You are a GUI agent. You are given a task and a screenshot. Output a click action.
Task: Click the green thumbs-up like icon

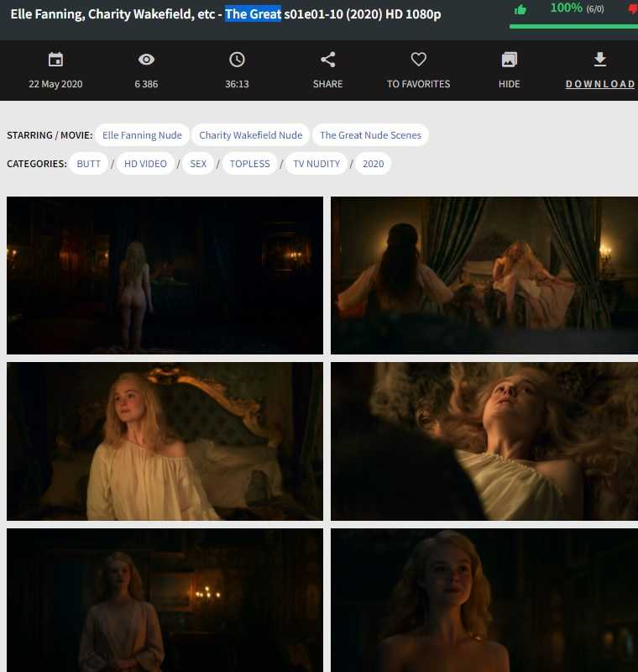coord(520,9)
